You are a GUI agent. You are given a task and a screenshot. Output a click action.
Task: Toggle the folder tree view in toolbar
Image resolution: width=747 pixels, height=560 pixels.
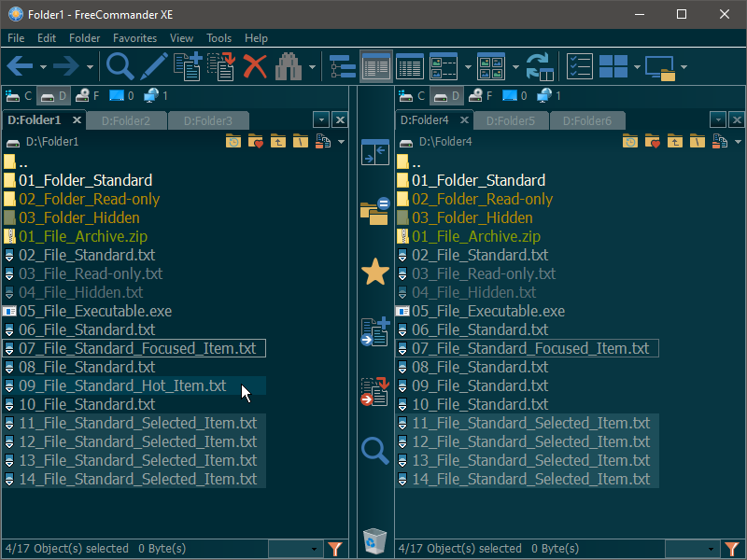343,66
